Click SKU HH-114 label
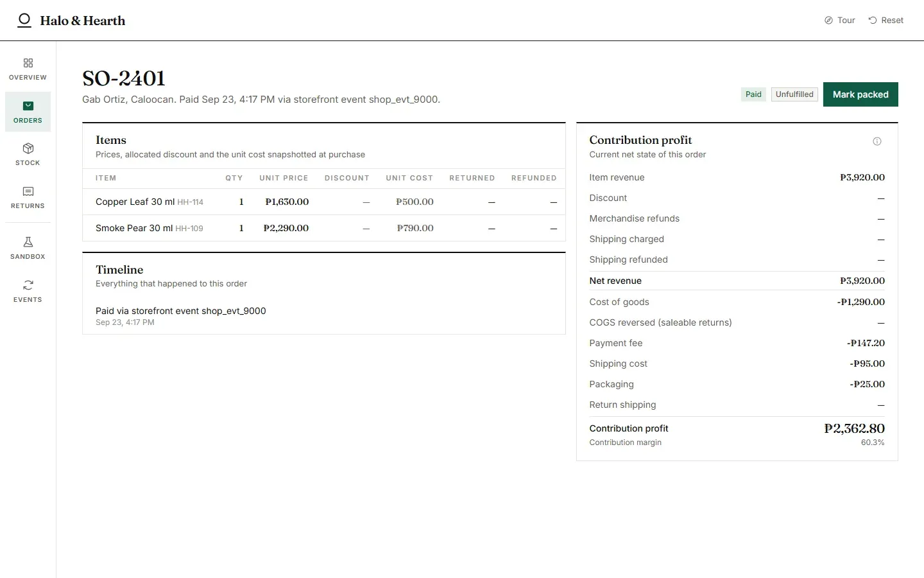 coord(190,202)
